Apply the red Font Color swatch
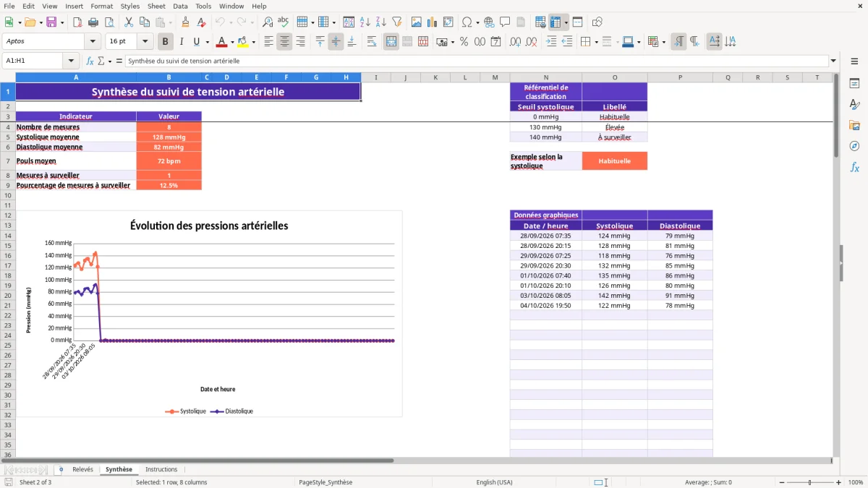 (222, 42)
